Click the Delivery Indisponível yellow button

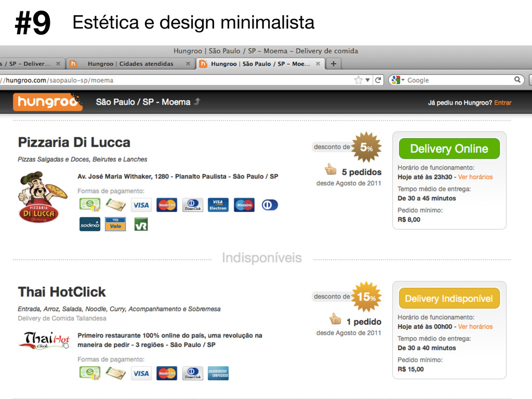449,298
